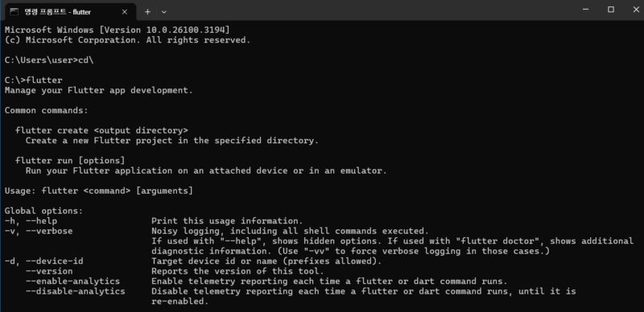Open a new tab with the plus icon
Image resolution: width=644 pixels, height=312 pixels.
[147, 12]
